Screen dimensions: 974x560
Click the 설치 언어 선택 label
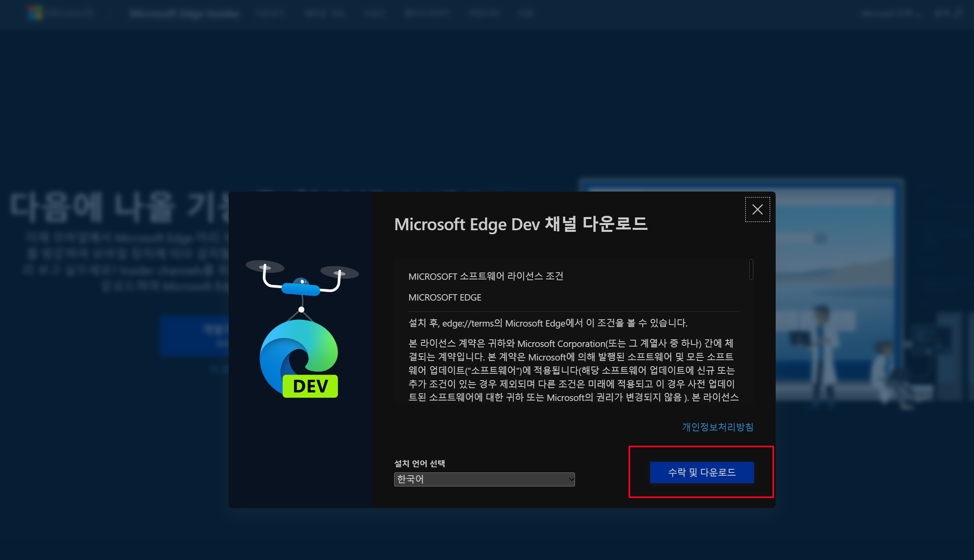(x=419, y=463)
